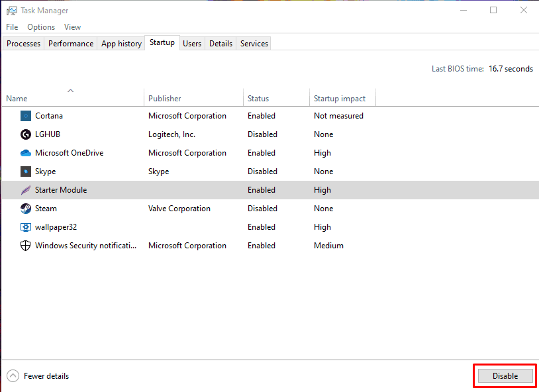Click Microsoft OneDrive's High impact cell
The height and width of the screenshot is (392, 539).
click(x=322, y=153)
